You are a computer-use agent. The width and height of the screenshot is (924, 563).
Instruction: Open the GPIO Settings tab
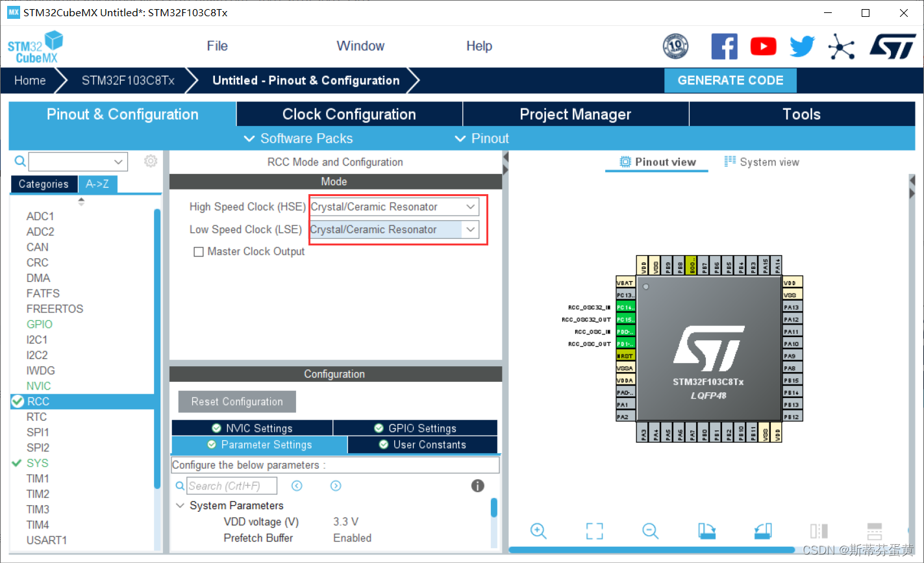(x=416, y=428)
